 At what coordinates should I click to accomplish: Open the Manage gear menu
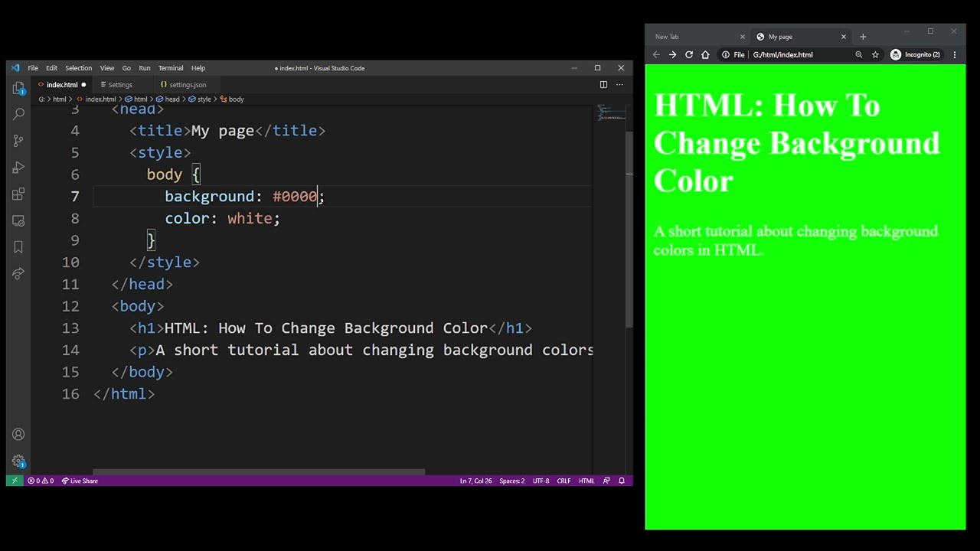tap(18, 461)
